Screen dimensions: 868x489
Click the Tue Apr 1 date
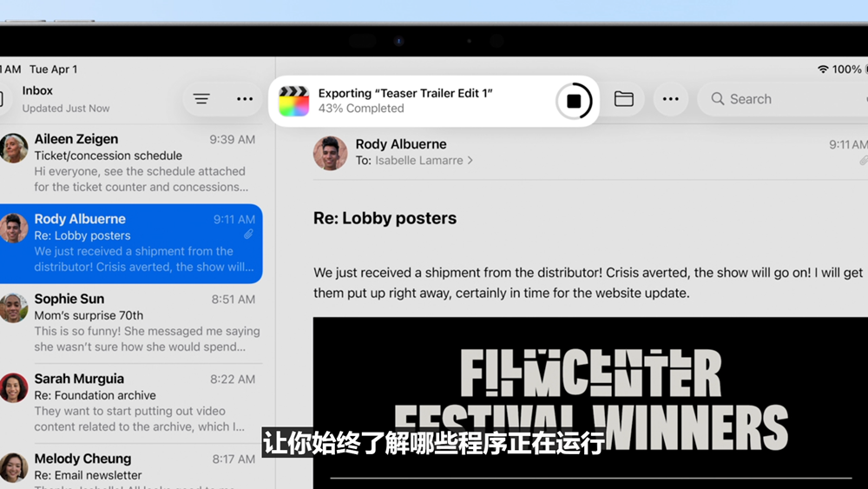point(53,69)
